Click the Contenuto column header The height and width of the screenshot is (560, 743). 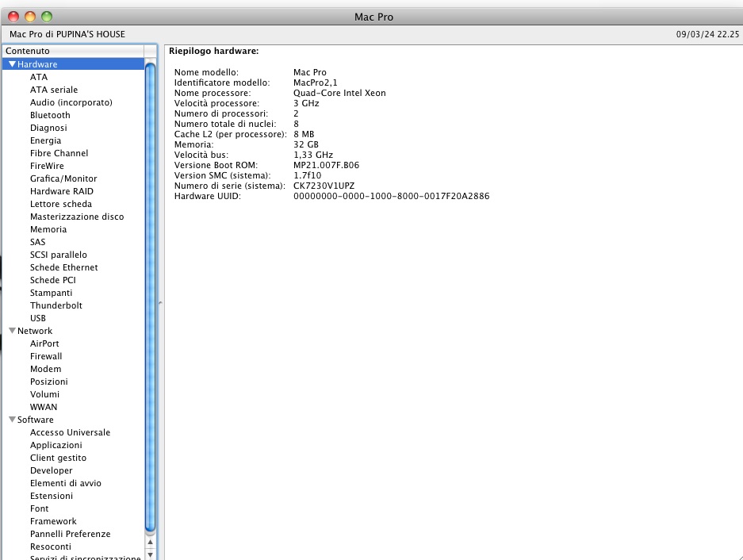73,51
